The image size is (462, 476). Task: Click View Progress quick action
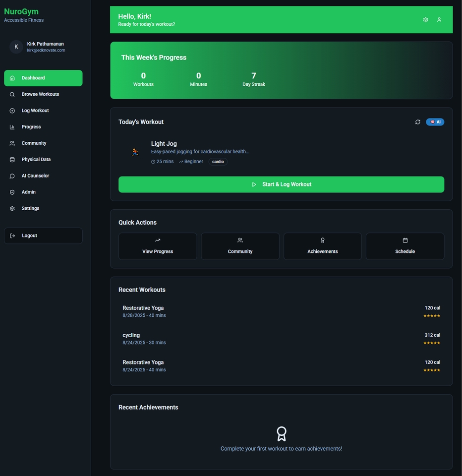pos(158,246)
